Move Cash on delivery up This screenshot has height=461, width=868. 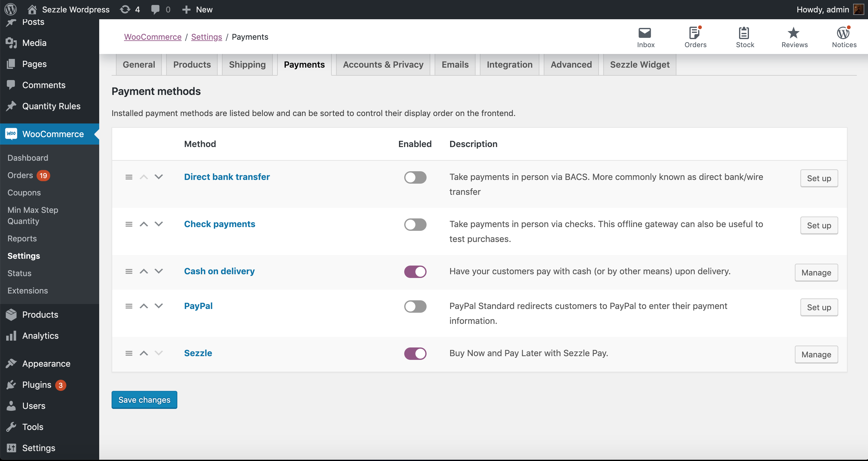pos(144,271)
